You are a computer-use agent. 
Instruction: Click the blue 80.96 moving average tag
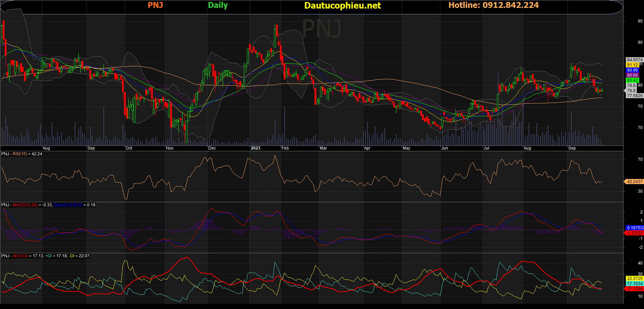(x=632, y=70)
